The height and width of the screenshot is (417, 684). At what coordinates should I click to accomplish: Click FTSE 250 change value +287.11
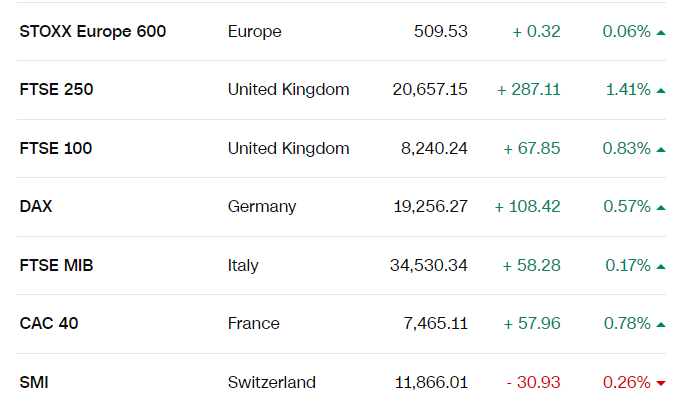click(529, 90)
